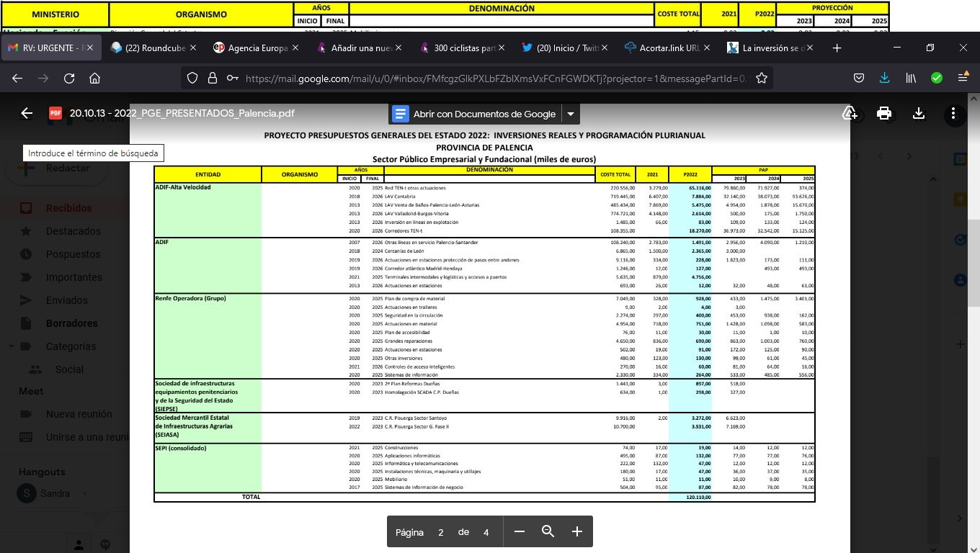Zoom out with the minus icon
The width and height of the screenshot is (980, 553).
point(520,531)
